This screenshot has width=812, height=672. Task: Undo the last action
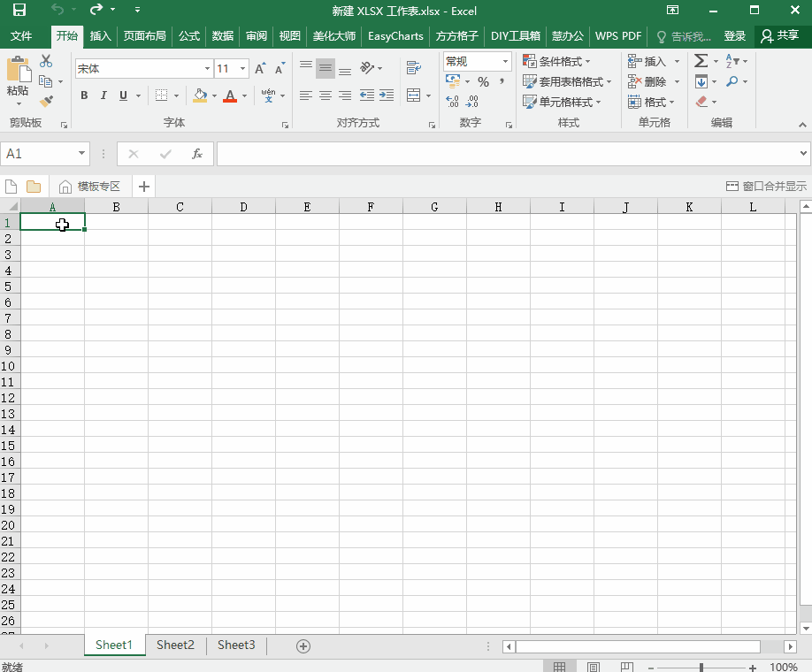coord(57,10)
